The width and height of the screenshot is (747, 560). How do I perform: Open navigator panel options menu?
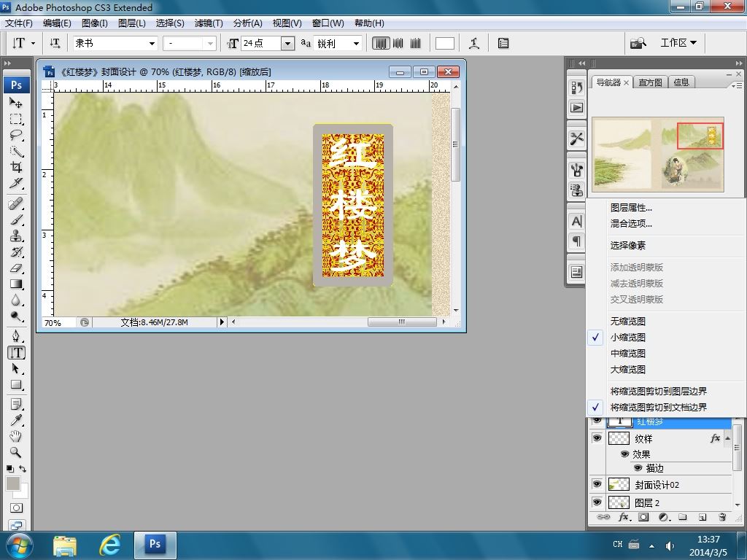[x=737, y=85]
